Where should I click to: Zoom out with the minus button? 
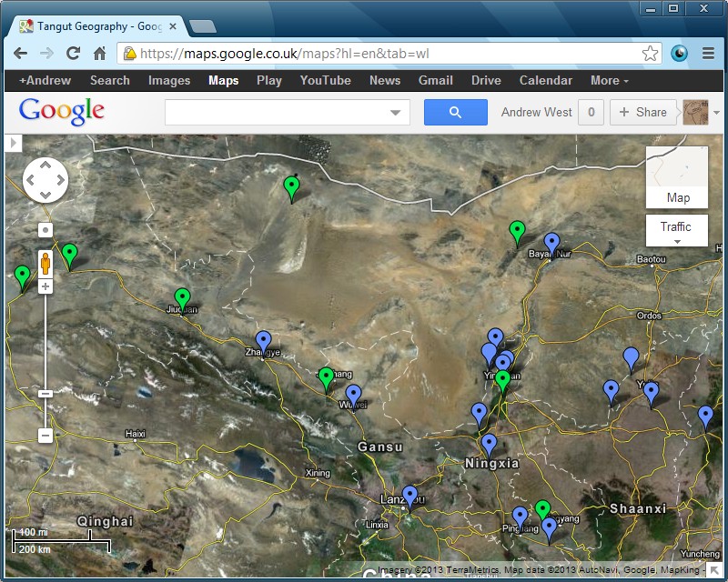point(45,436)
